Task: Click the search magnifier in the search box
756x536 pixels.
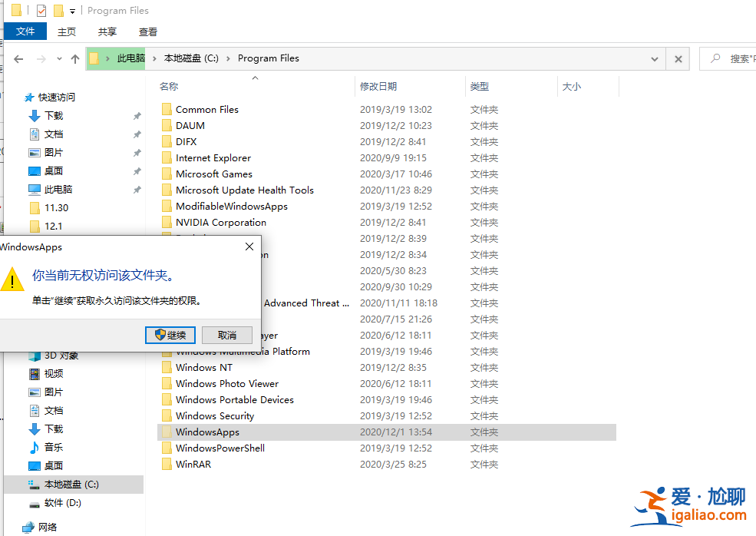Action: tap(714, 58)
